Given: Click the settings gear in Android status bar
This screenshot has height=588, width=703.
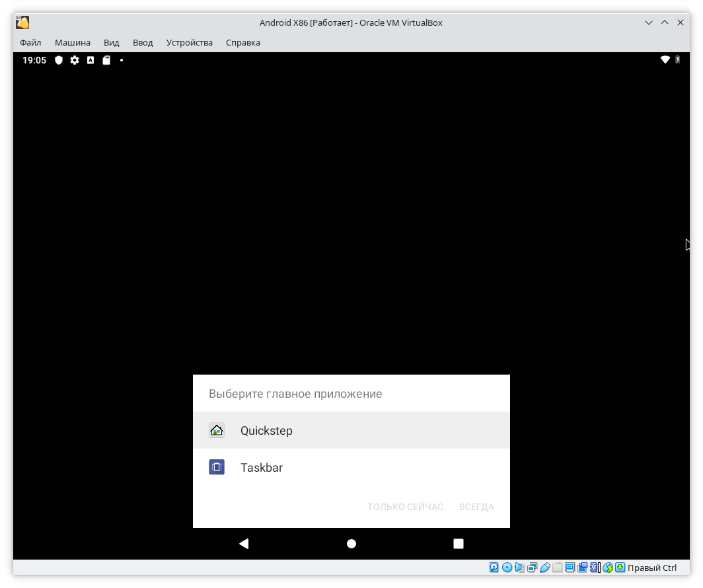Looking at the screenshot, I should click(x=75, y=60).
